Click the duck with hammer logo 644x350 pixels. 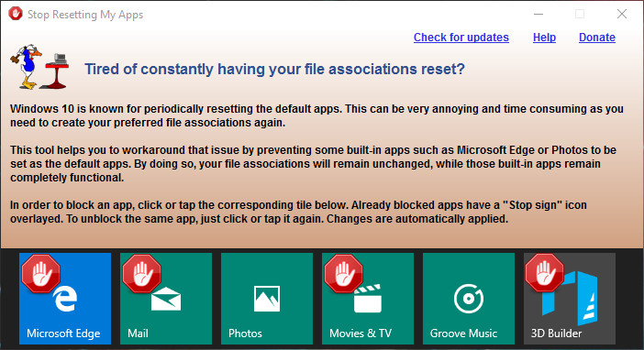[x=39, y=67]
